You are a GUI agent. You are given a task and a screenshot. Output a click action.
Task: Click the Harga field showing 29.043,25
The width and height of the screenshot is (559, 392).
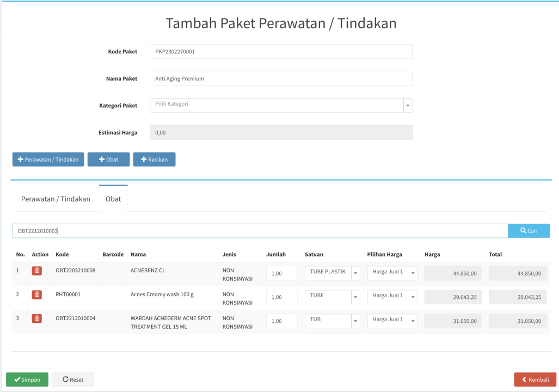click(453, 297)
